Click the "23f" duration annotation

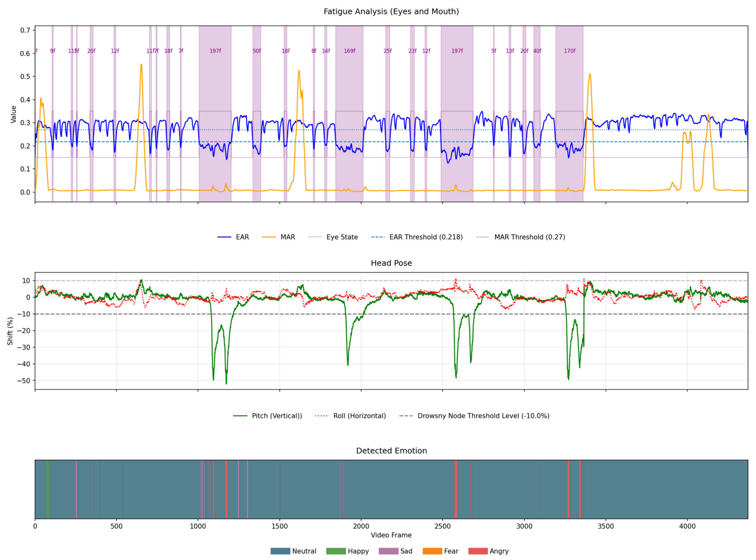412,51
